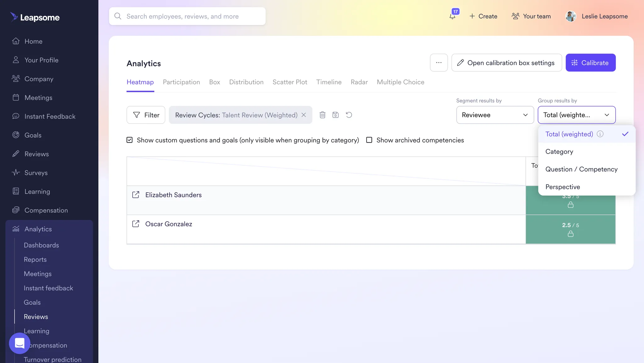This screenshot has height=363, width=644.
Task: Click the reset filters undo icon
Action: (x=349, y=115)
